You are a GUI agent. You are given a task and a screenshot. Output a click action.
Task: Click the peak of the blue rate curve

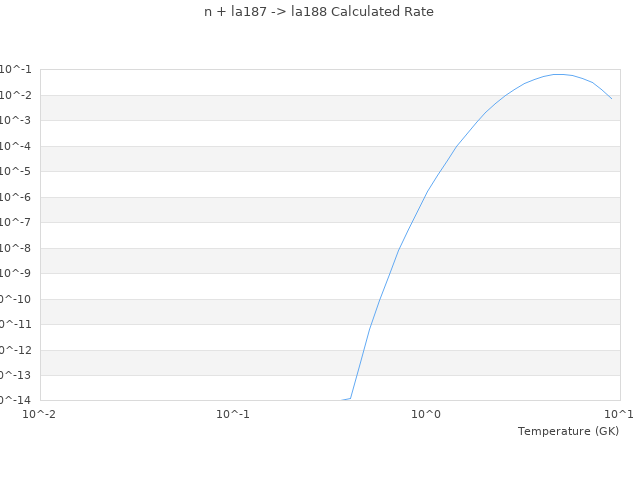[559, 74]
